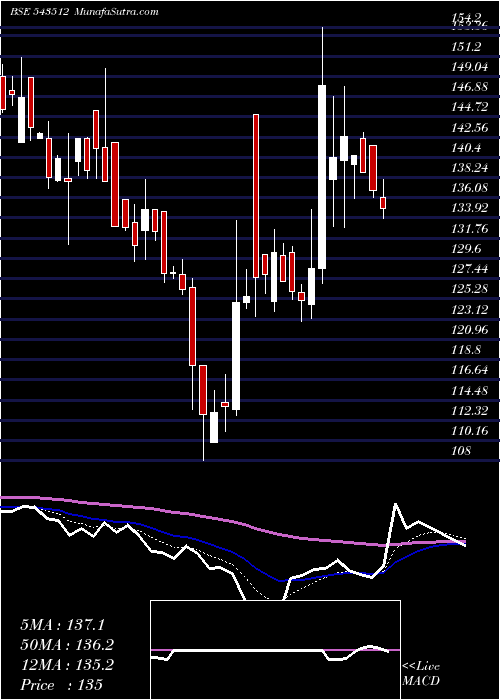
Task: Select the 120.96 price axis label
Action: click(x=470, y=329)
